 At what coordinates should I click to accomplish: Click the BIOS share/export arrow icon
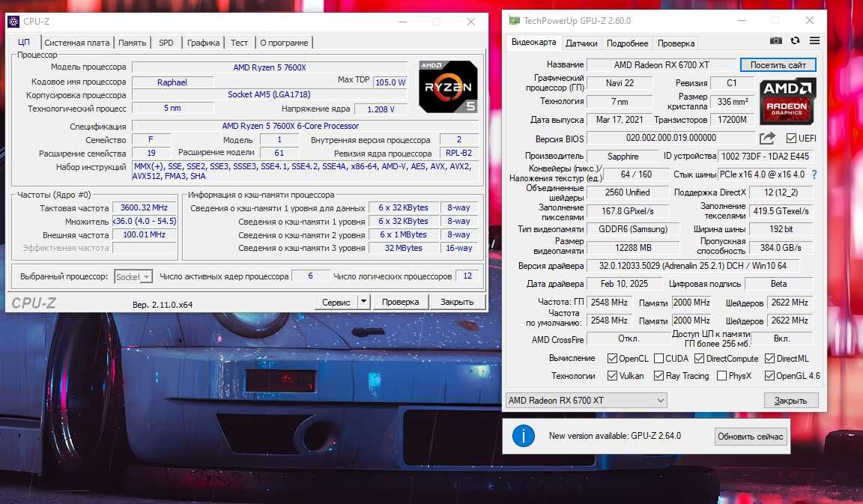point(767,138)
